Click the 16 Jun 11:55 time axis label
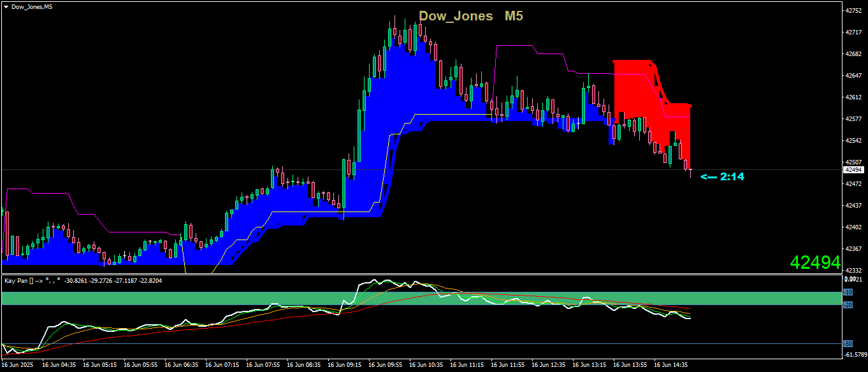868x372 pixels. pos(507,366)
